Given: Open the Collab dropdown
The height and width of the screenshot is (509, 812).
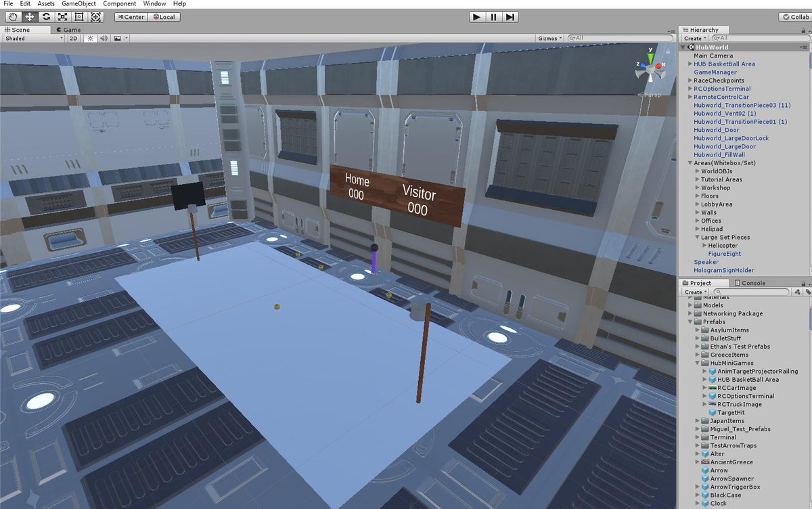Looking at the screenshot, I should (796, 17).
